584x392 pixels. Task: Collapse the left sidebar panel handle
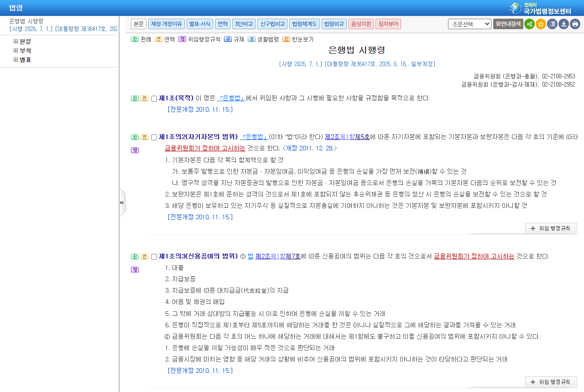(122, 202)
